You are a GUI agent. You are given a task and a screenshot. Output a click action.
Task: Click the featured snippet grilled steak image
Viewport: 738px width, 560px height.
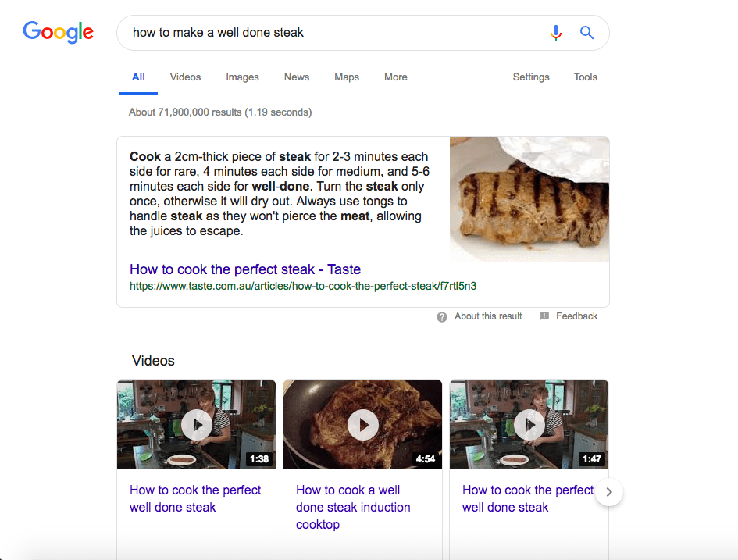[529, 199]
